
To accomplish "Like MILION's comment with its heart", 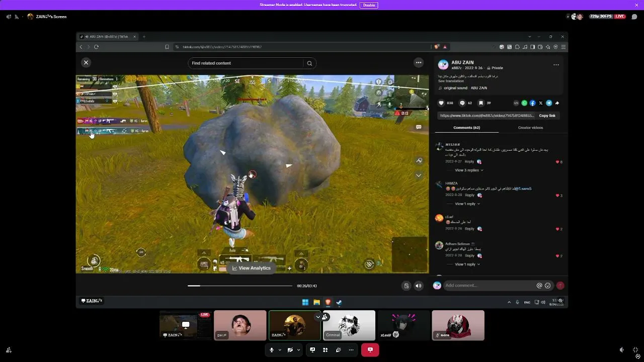I will pos(557,162).
